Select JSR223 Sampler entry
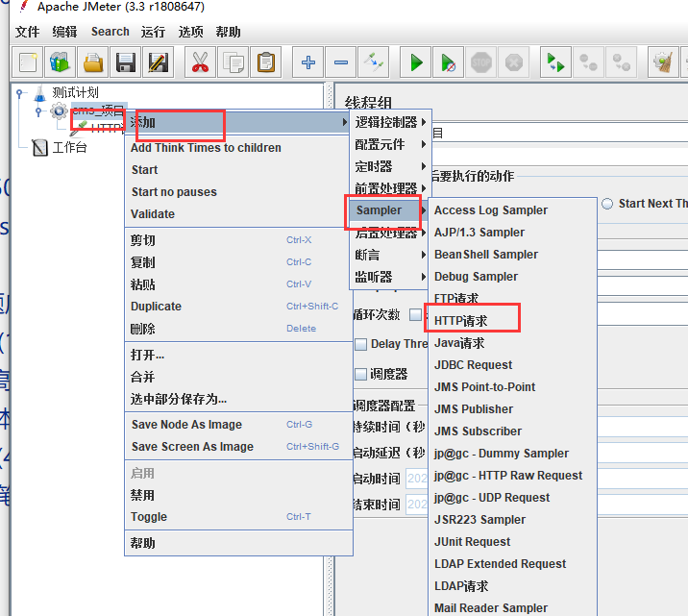Screen dimensions: 688x616 [x=512, y=520]
